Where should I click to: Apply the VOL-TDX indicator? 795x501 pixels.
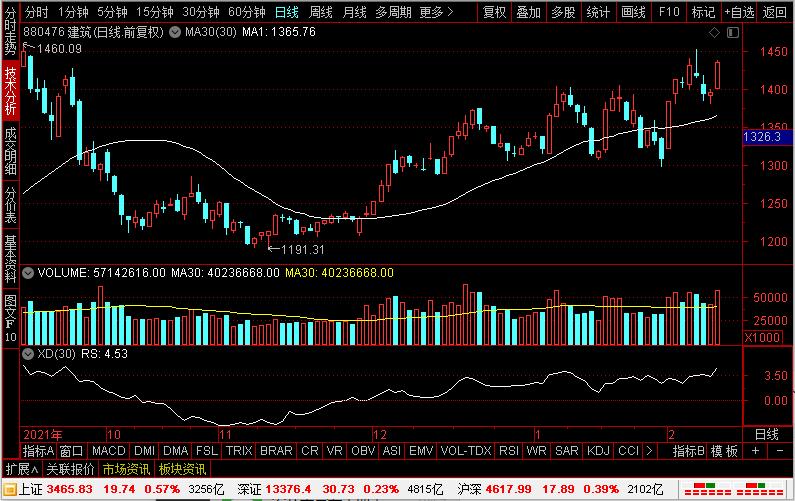point(466,451)
